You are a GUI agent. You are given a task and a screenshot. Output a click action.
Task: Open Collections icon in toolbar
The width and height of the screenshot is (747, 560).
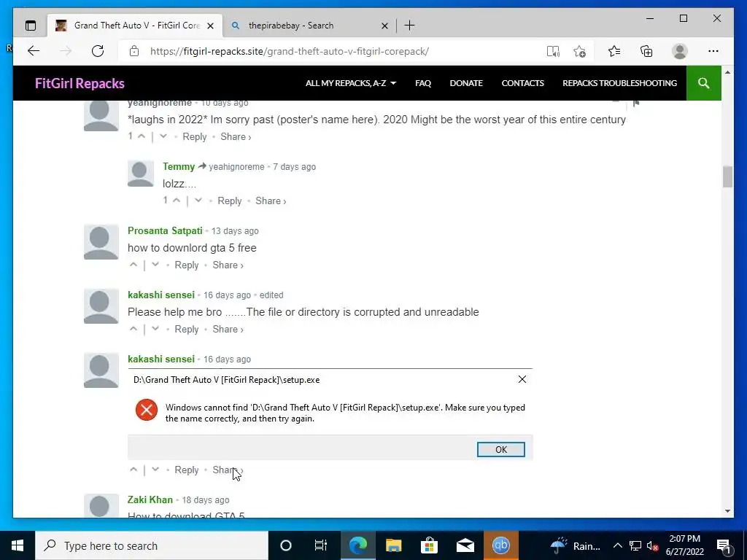(x=646, y=51)
